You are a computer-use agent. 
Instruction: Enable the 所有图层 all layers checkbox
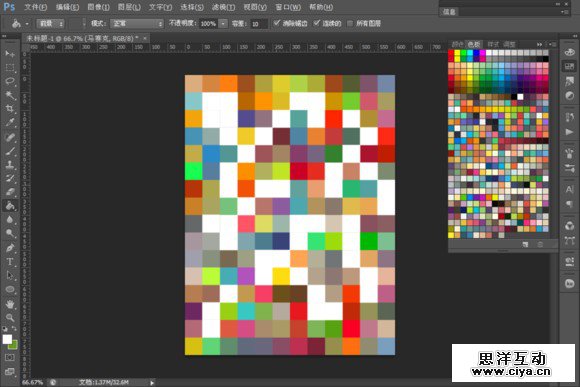350,23
